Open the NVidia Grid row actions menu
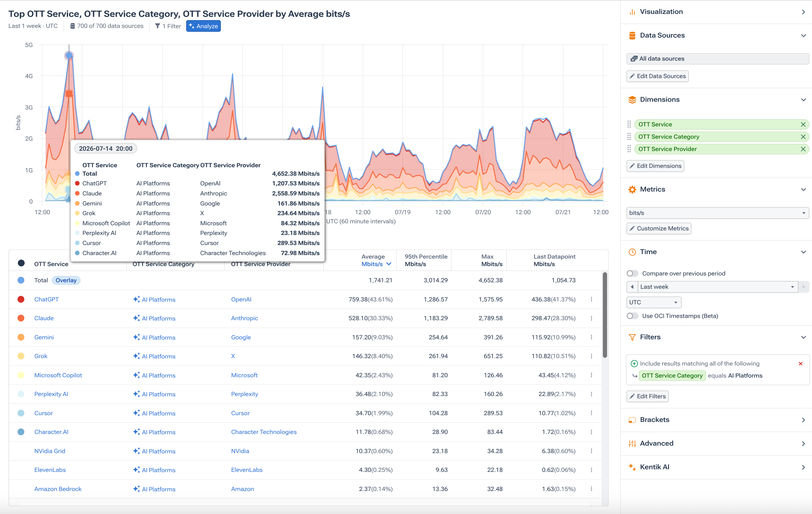Screen dimensions: 812x514 pos(591,451)
